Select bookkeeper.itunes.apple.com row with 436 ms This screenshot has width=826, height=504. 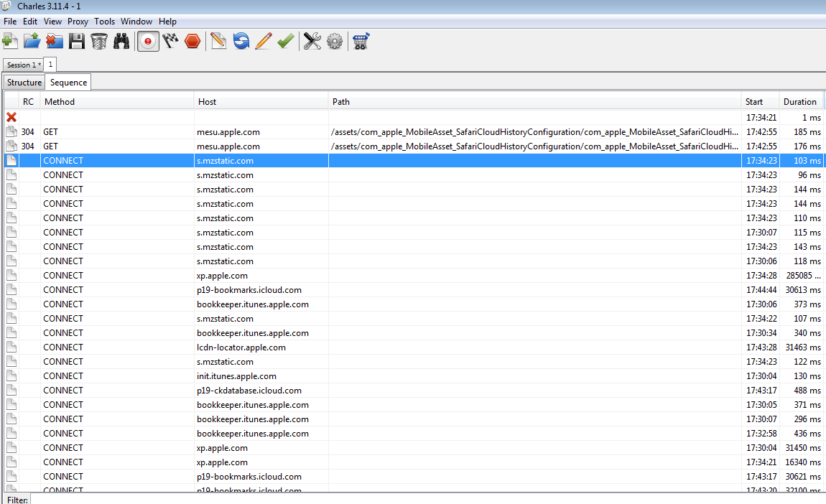point(414,434)
